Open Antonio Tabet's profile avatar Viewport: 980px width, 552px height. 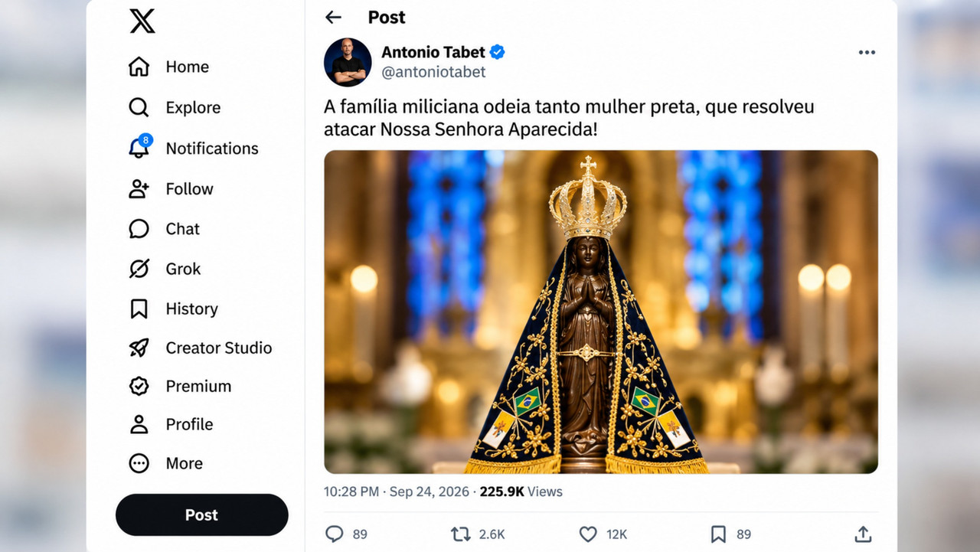point(348,62)
